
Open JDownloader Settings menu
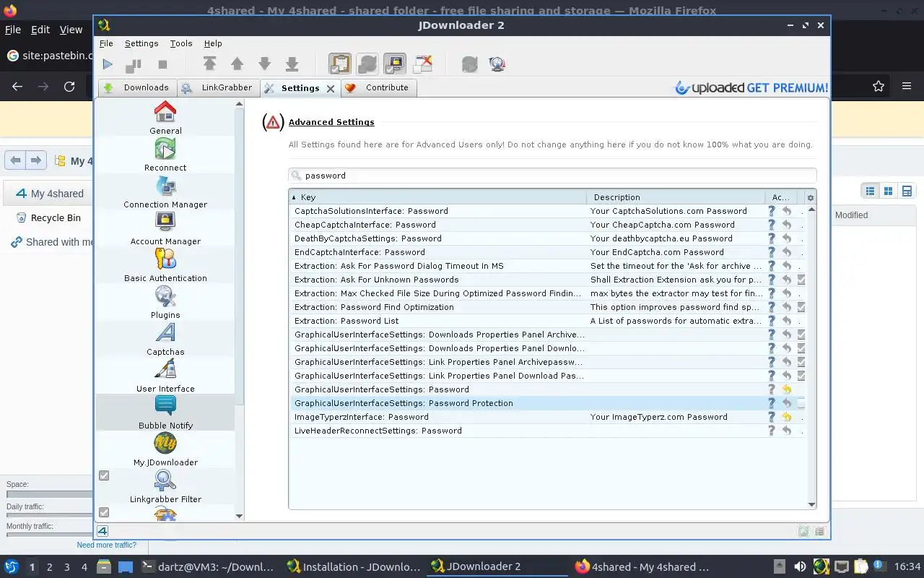(x=141, y=43)
